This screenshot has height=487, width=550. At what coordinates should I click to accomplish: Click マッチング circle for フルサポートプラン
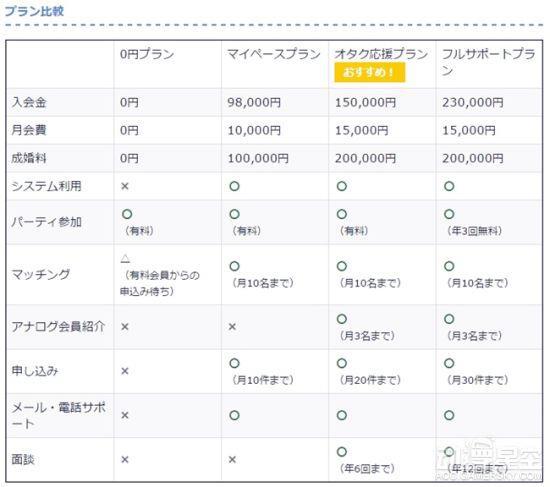(x=449, y=266)
